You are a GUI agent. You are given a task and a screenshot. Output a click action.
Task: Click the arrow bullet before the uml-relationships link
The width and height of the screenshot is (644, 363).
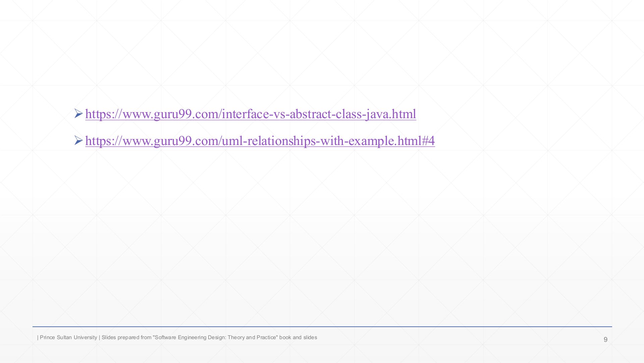pos(78,140)
